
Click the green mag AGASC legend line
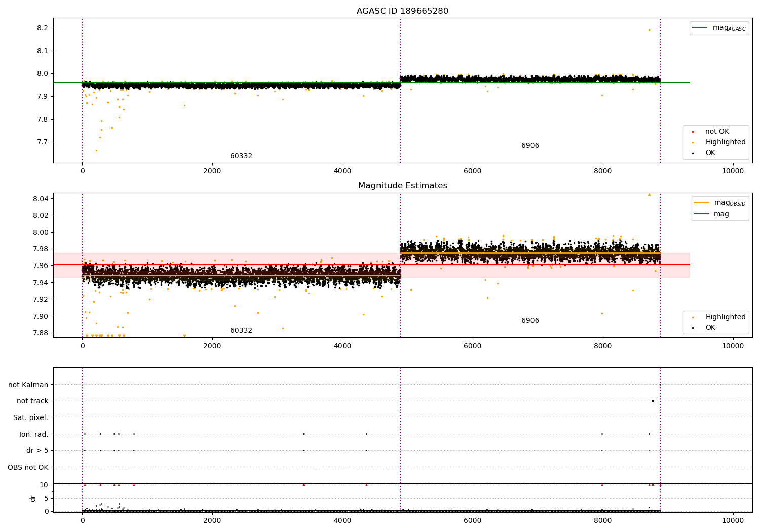click(700, 28)
